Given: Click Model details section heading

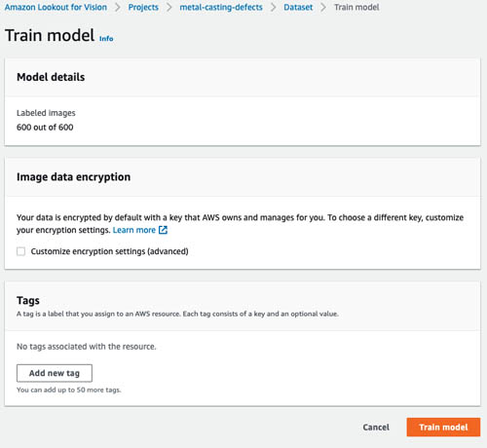Looking at the screenshot, I should tap(51, 77).
